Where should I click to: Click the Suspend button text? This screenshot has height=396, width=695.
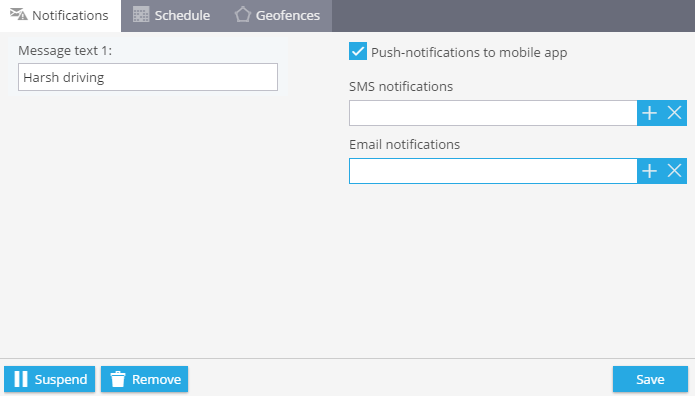pos(61,380)
